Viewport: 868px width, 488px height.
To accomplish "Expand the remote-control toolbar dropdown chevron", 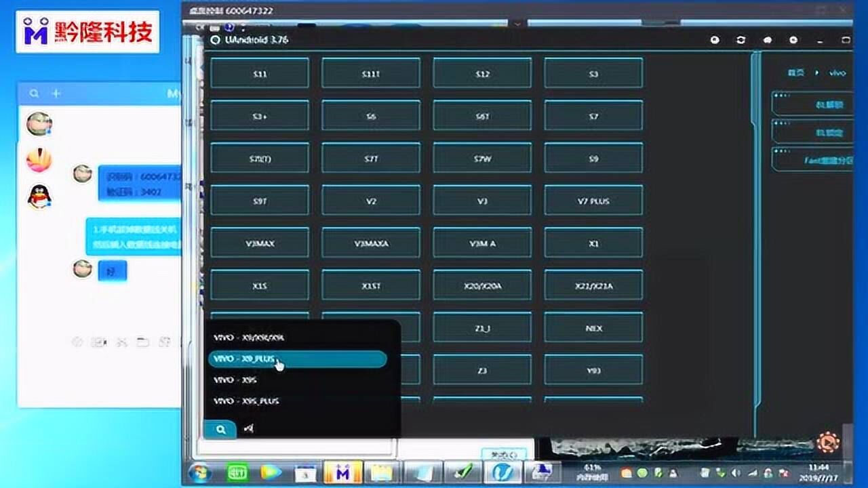I will click(x=518, y=24).
